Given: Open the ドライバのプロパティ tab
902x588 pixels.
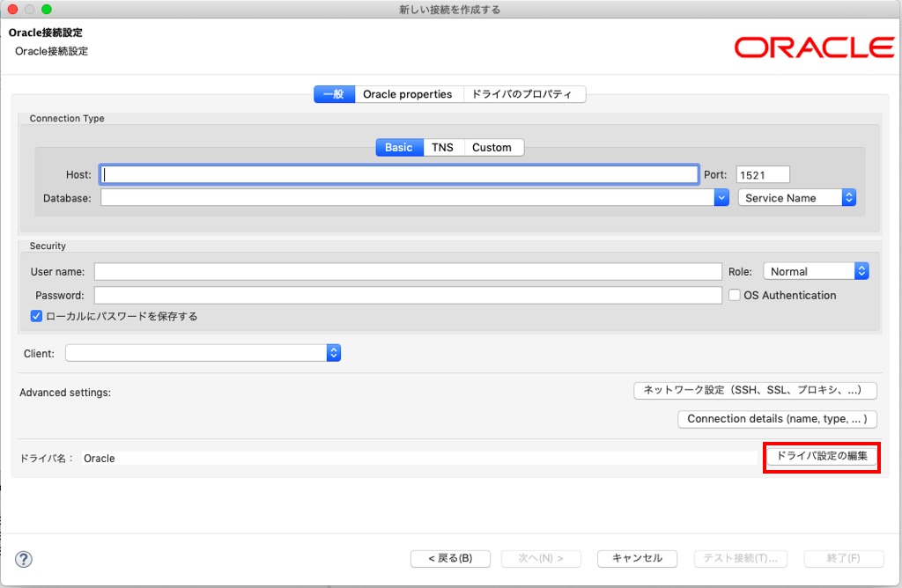Looking at the screenshot, I should coord(523,94).
